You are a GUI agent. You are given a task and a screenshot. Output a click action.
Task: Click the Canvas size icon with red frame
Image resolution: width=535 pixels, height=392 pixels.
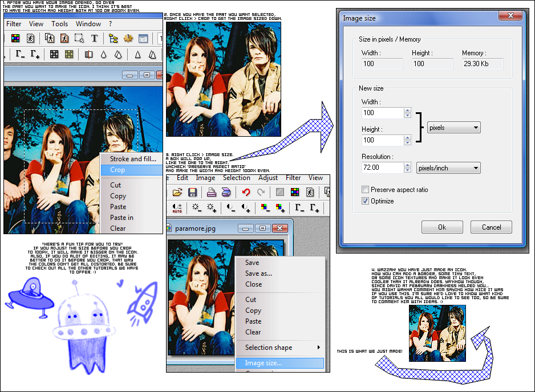[x=64, y=39]
